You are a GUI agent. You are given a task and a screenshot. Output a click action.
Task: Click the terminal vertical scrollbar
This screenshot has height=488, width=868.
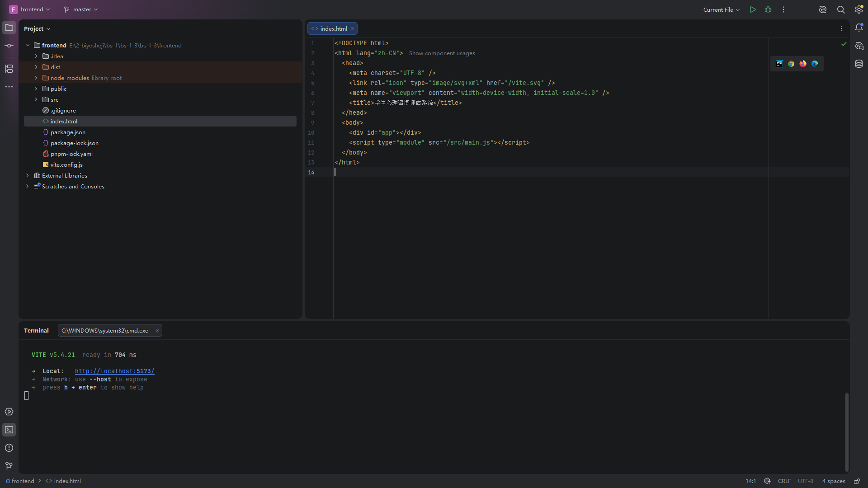coord(847,432)
